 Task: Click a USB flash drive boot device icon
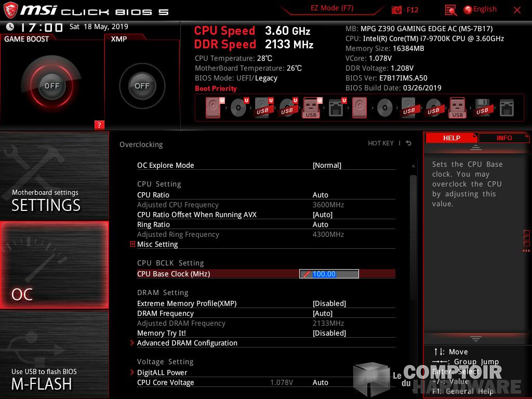pos(310,108)
